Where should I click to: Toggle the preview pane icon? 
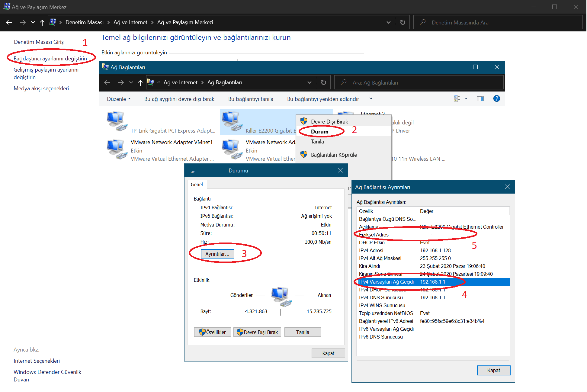(x=480, y=98)
